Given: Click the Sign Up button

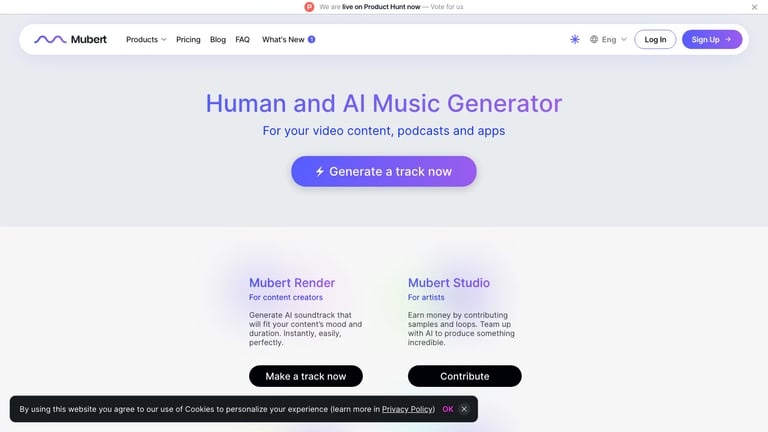Looking at the screenshot, I should 712,39.
